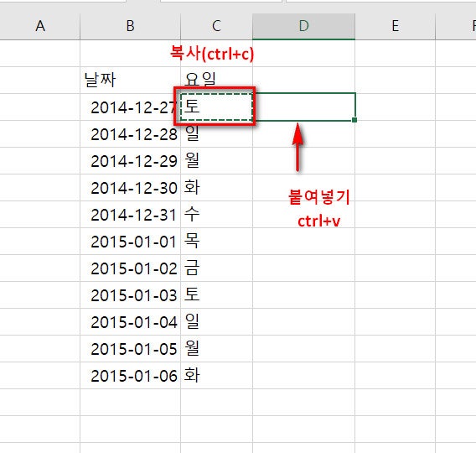Click the 금 weekday cell

click(216, 268)
